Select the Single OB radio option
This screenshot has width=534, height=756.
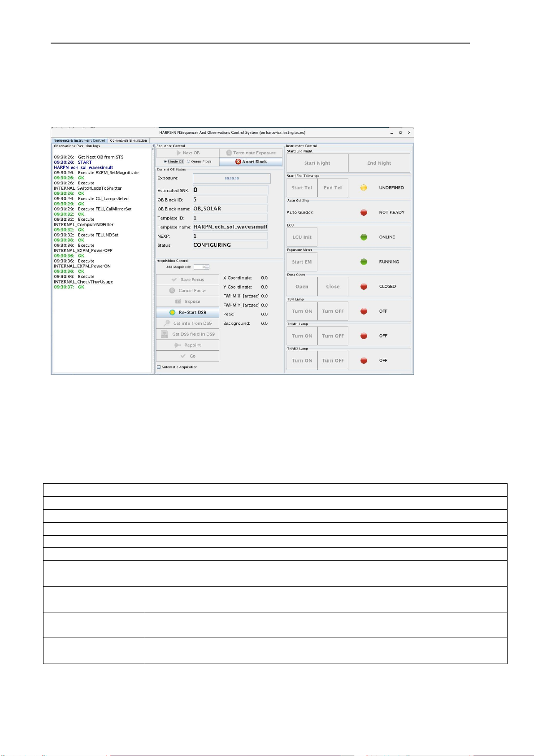pyautogui.click(x=174, y=162)
